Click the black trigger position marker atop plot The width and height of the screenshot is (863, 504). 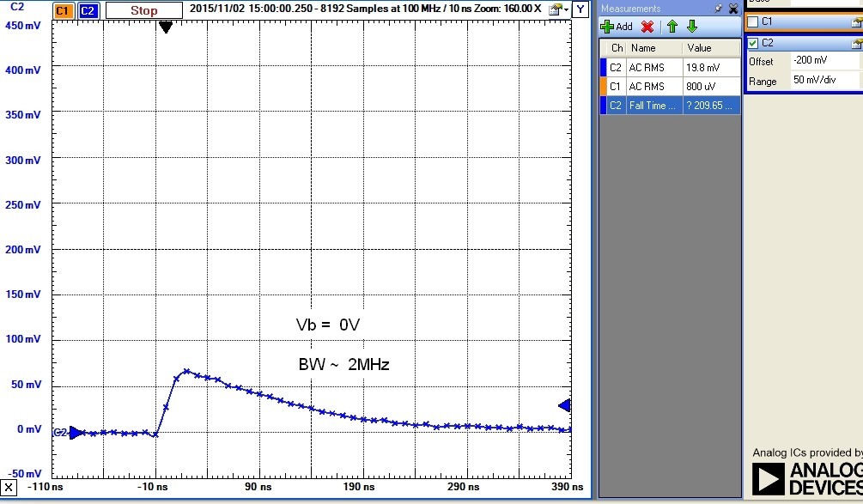[166, 27]
